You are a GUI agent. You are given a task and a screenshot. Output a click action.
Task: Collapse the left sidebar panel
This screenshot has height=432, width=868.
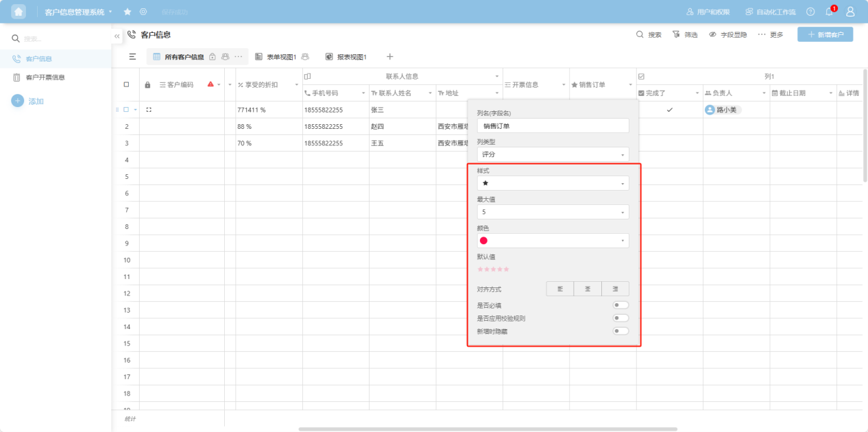117,35
